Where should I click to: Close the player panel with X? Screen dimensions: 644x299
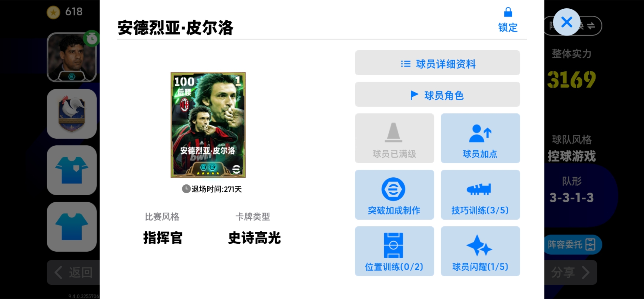(x=567, y=22)
